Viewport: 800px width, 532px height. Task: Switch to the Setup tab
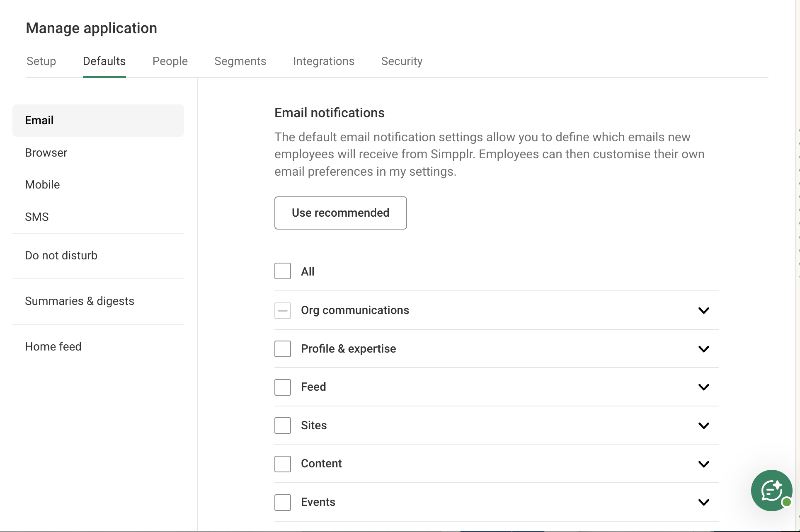coord(41,61)
